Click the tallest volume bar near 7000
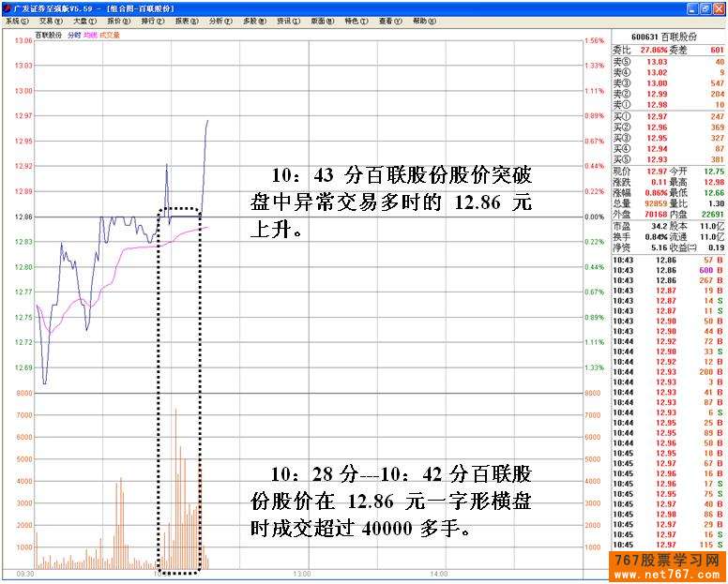Image resolution: width=728 pixels, height=584 pixels. [x=175, y=489]
